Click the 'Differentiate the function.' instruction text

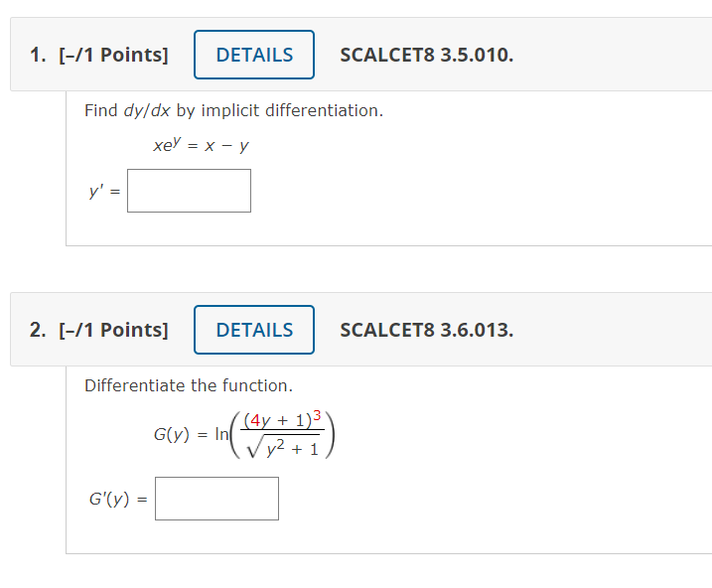point(189,384)
